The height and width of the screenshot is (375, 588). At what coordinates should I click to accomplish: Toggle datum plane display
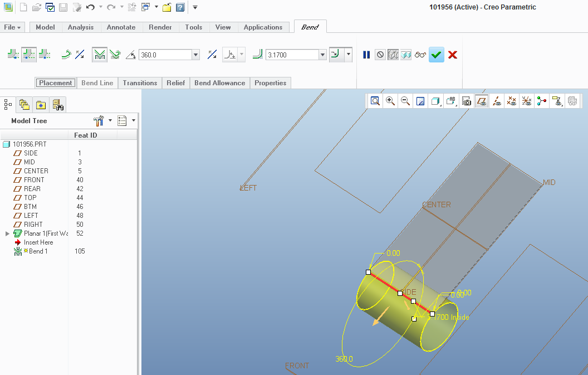click(x=482, y=101)
